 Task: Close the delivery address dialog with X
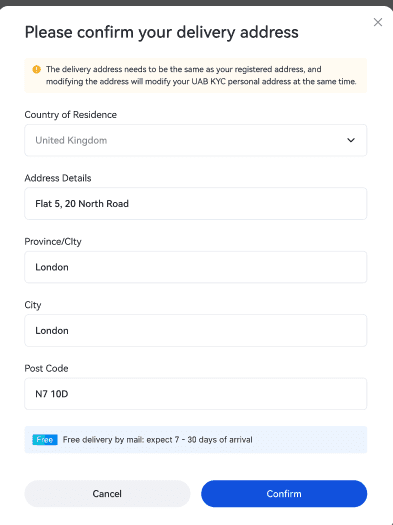point(378,22)
